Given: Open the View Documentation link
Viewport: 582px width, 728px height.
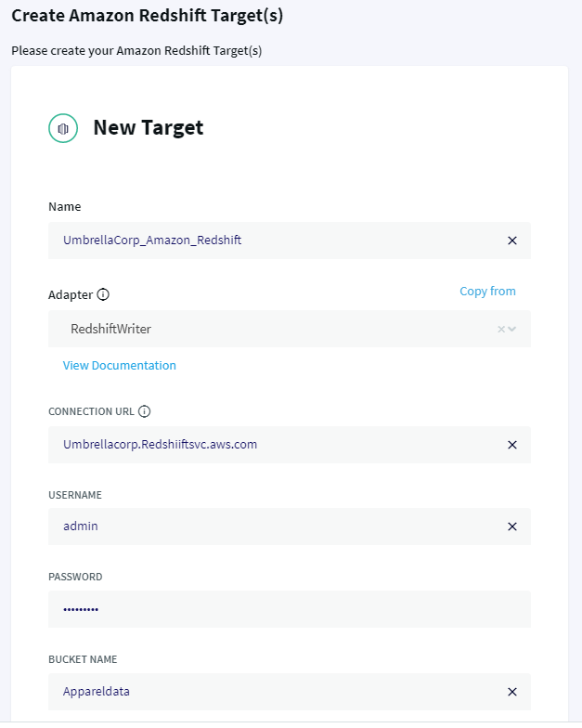Looking at the screenshot, I should point(119,366).
